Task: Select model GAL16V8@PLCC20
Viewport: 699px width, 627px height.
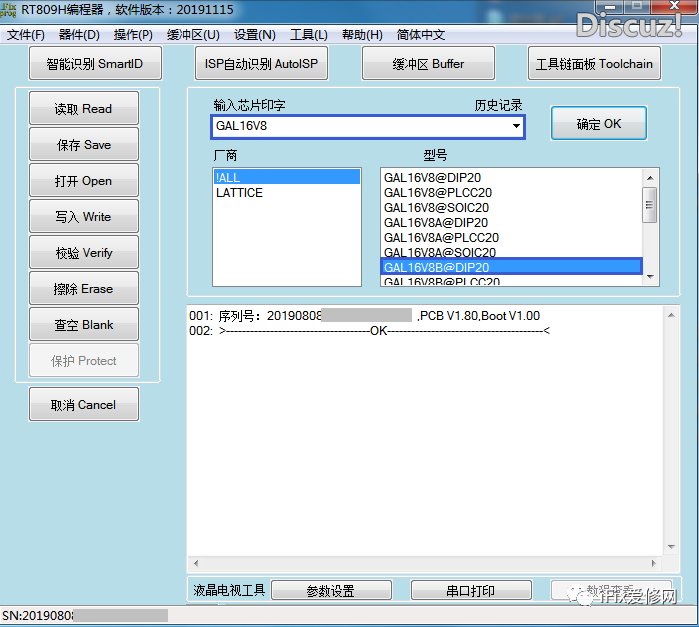Action: click(511, 193)
